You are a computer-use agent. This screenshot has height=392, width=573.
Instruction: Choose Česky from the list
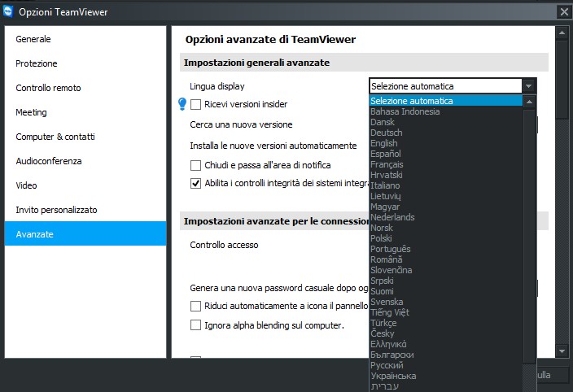(x=446, y=333)
